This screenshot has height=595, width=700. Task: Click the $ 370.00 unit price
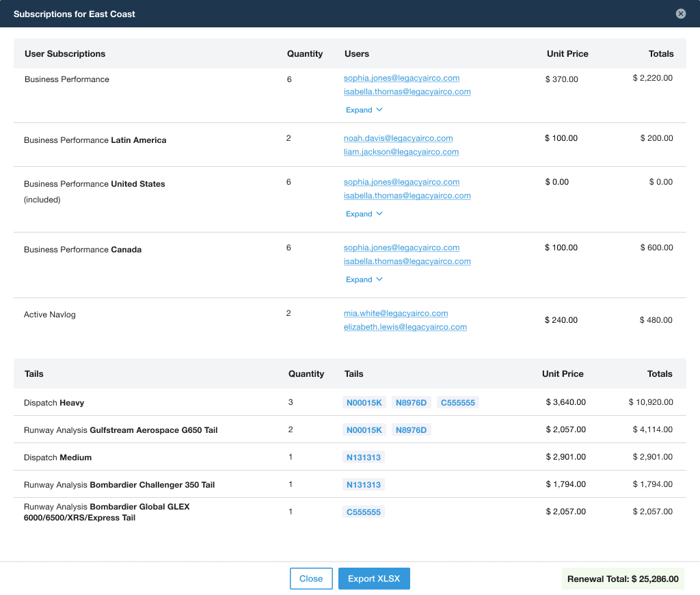click(x=562, y=79)
